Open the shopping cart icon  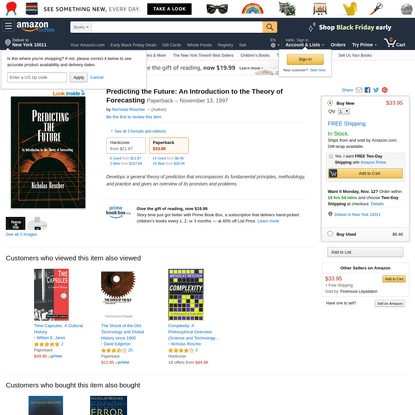point(395,43)
